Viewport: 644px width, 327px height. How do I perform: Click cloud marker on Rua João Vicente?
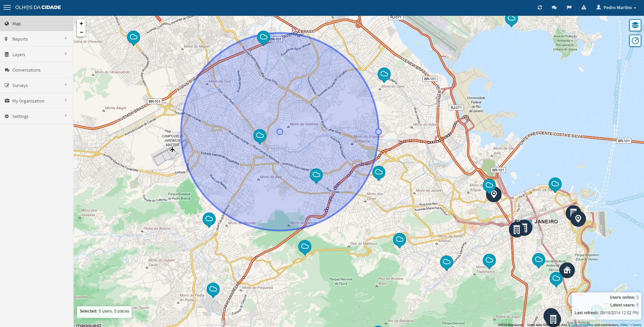(260, 136)
